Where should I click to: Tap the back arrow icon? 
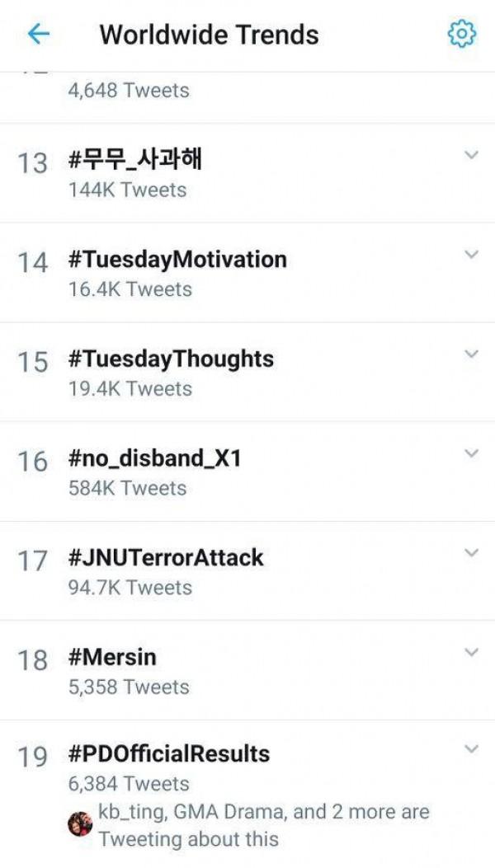[x=38, y=34]
